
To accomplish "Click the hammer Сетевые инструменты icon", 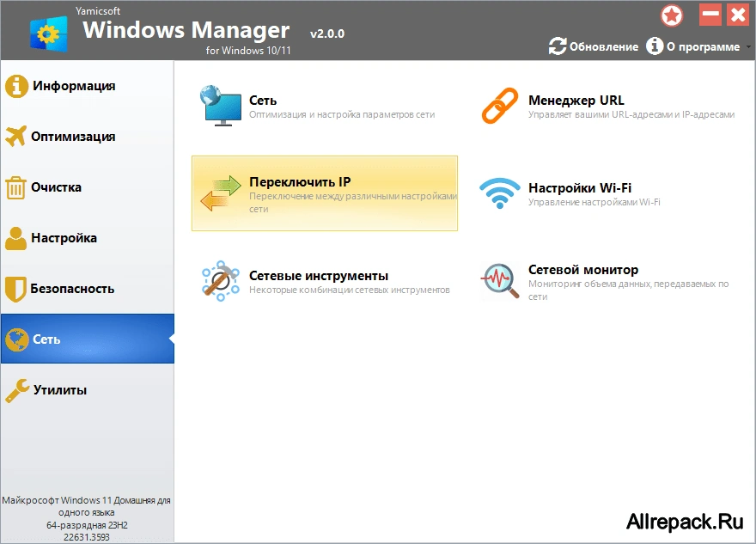I will [221, 281].
